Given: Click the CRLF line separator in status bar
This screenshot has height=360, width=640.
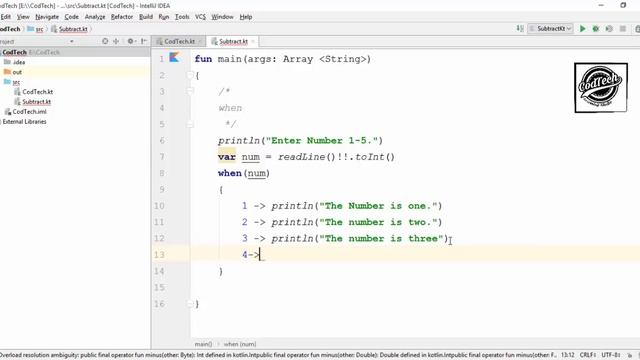Looking at the screenshot, I should pos(588,355).
